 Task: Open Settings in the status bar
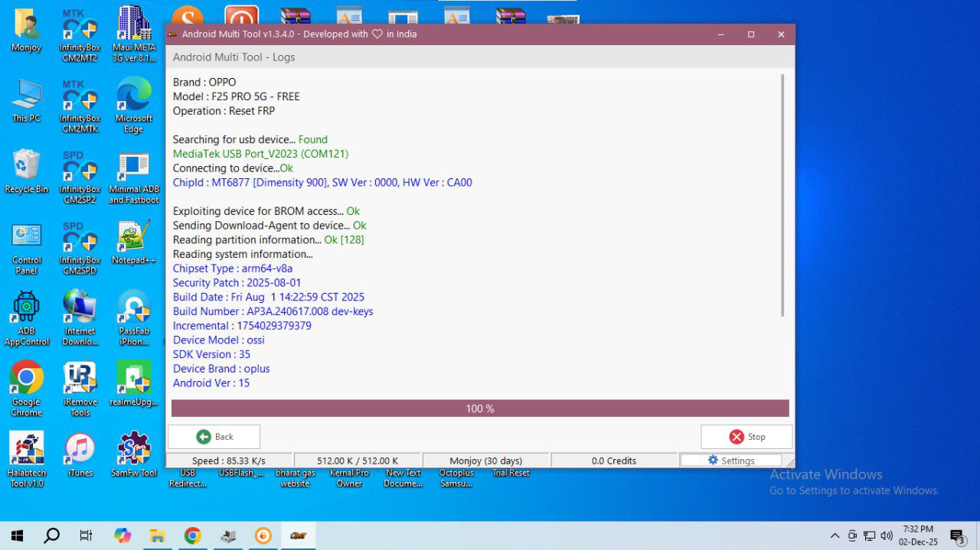(x=731, y=461)
